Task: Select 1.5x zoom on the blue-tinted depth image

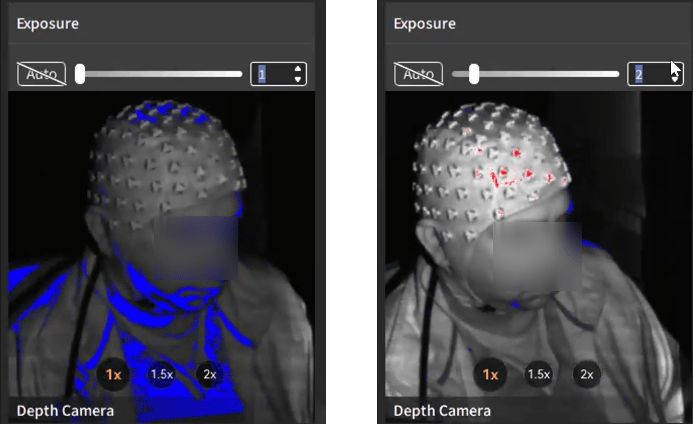Action: click(162, 374)
